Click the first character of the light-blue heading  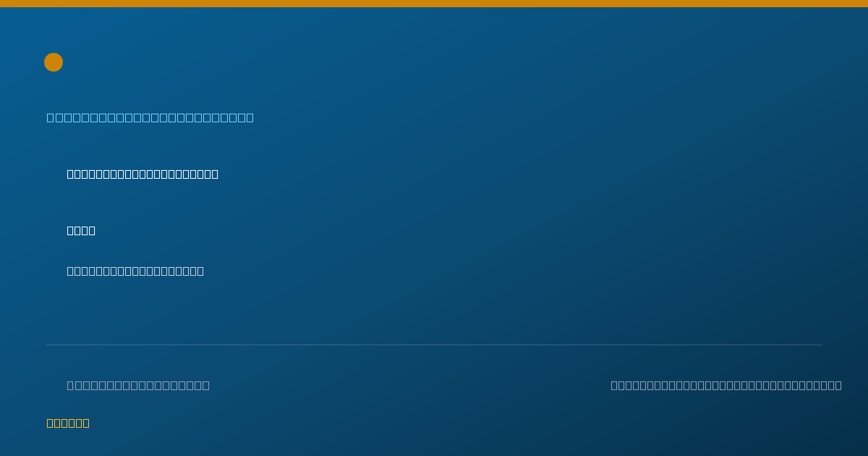coord(50,117)
